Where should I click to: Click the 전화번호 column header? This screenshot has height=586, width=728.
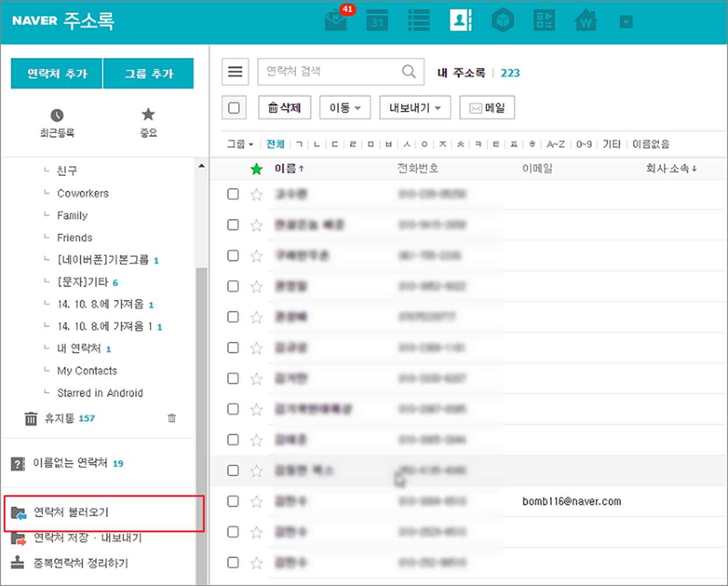tap(418, 168)
